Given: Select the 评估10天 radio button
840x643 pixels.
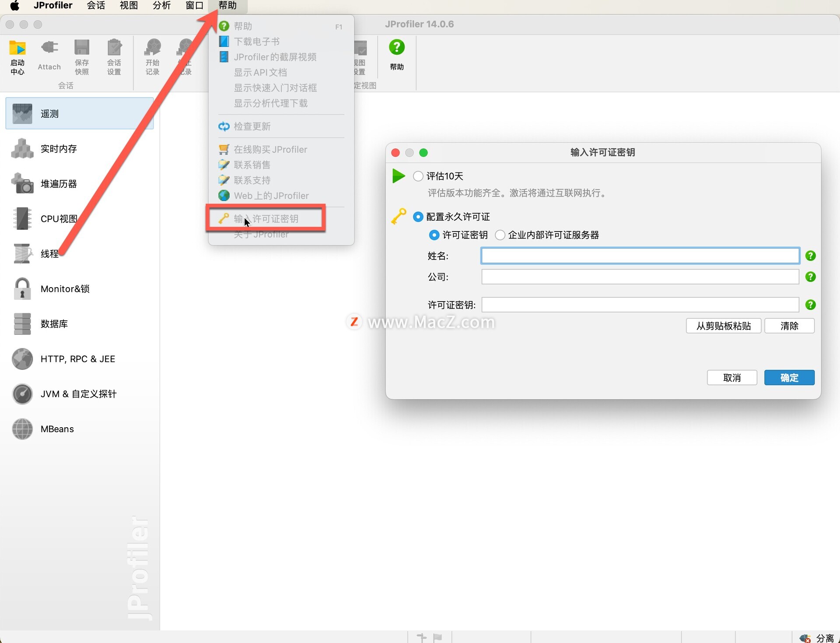Looking at the screenshot, I should pyautogui.click(x=418, y=176).
